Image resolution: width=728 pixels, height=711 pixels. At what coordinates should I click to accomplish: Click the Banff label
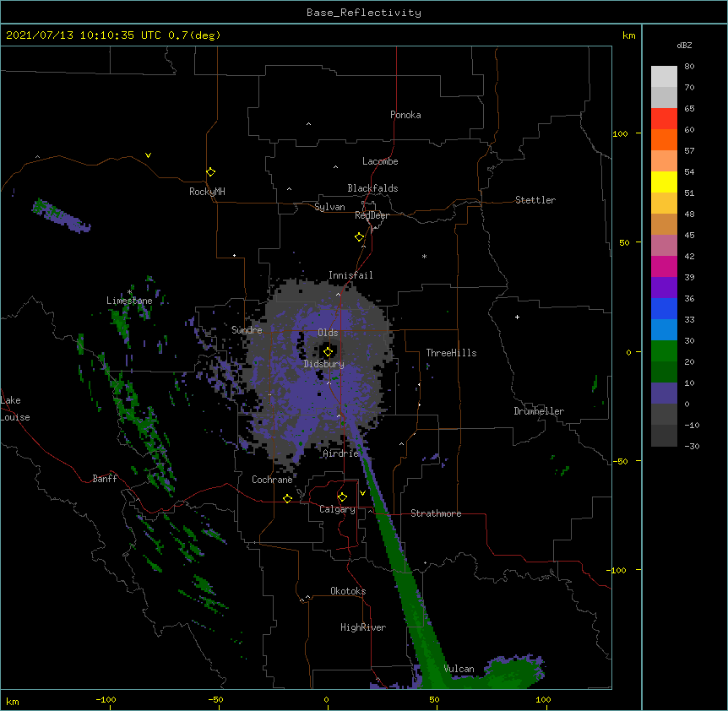pyautogui.click(x=105, y=479)
